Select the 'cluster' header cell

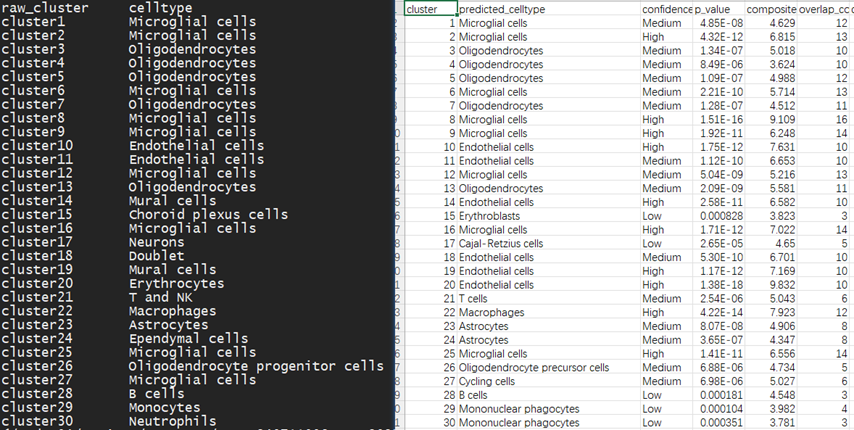[430, 9]
